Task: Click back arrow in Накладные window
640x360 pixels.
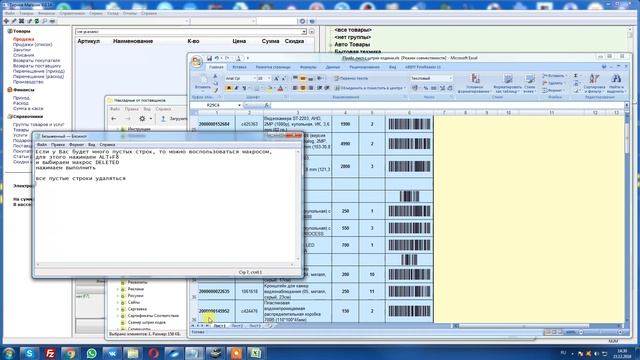Action: (114, 119)
